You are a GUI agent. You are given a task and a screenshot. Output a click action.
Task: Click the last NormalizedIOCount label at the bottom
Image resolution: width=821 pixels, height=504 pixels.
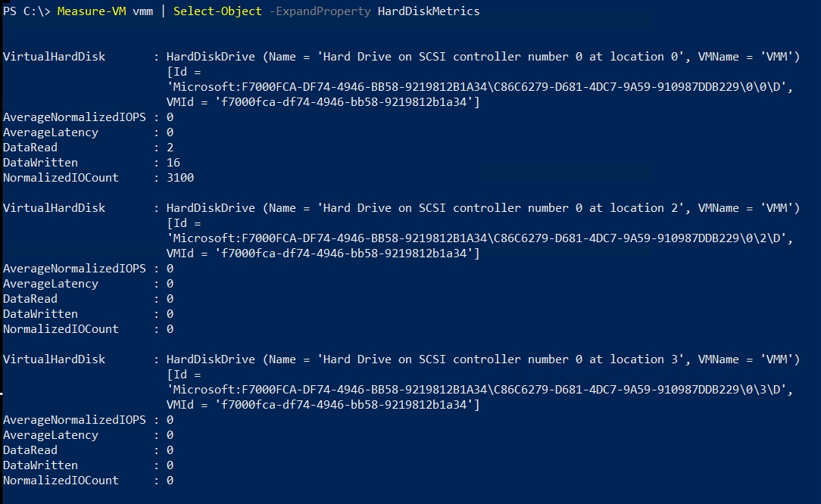pos(61,481)
